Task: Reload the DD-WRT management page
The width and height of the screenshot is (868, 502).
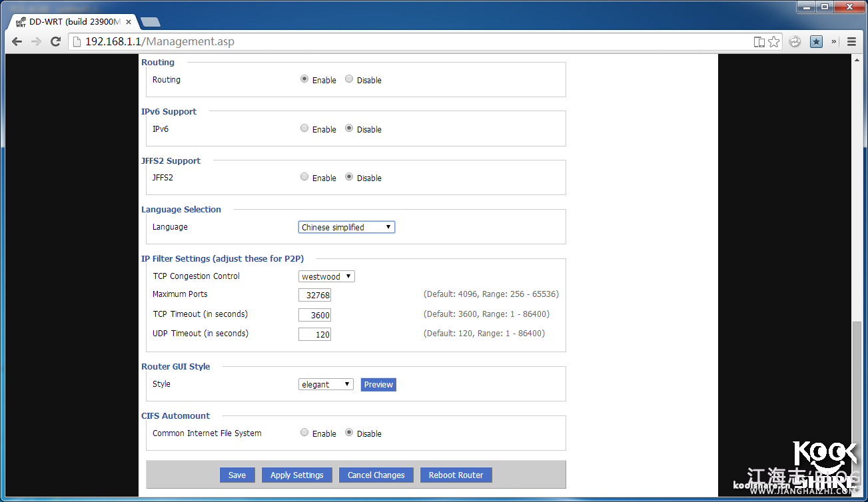Action: (56, 42)
